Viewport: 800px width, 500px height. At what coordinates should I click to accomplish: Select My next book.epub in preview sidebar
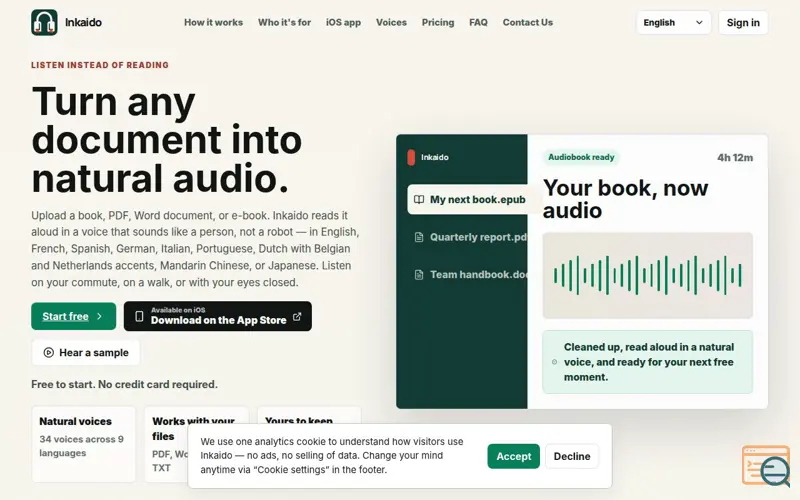pos(467,199)
